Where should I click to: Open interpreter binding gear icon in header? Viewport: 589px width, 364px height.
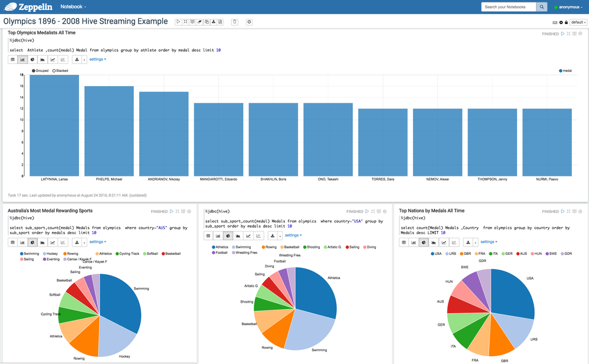pyautogui.click(x=561, y=22)
